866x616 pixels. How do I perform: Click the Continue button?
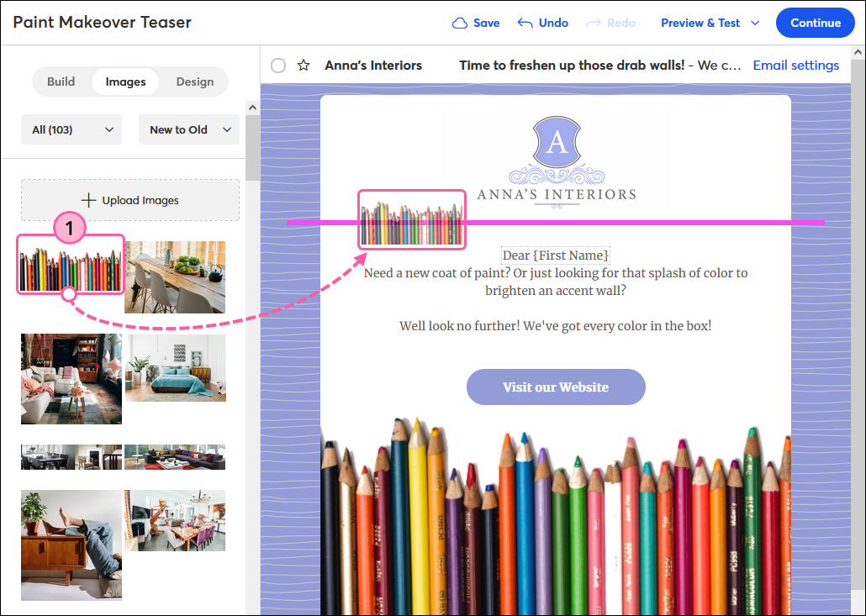coord(816,24)
